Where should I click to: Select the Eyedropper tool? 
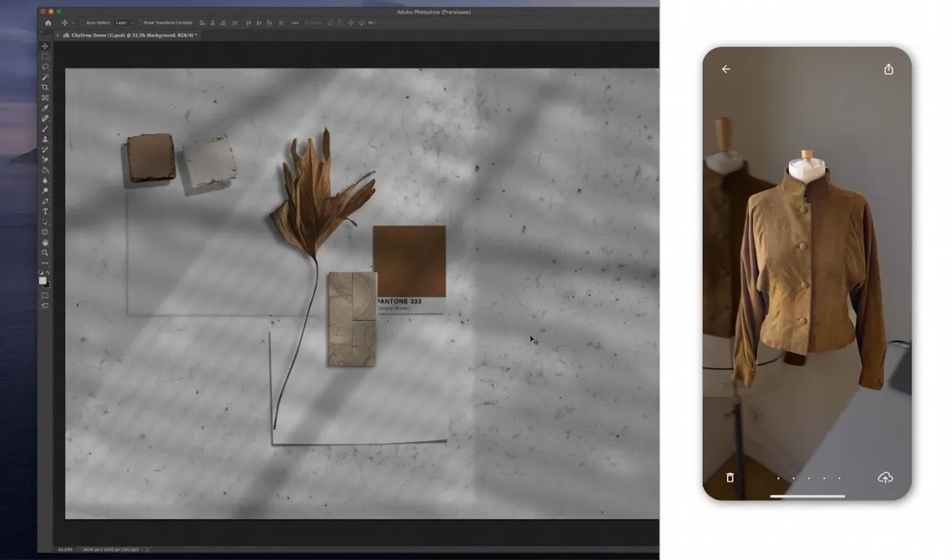45,108
